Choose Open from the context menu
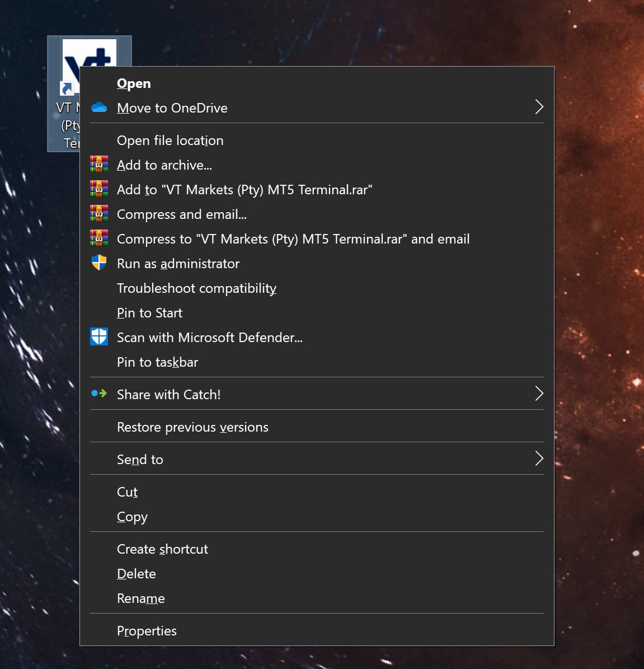644x669 pixels. [317, 83]
